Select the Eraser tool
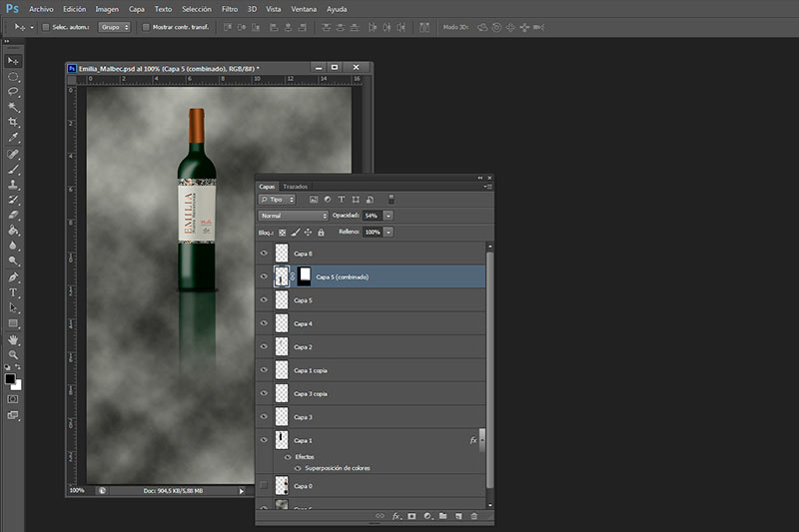This screenshot has height=532, width=799. pyautogui.click(x=13, y=215)
